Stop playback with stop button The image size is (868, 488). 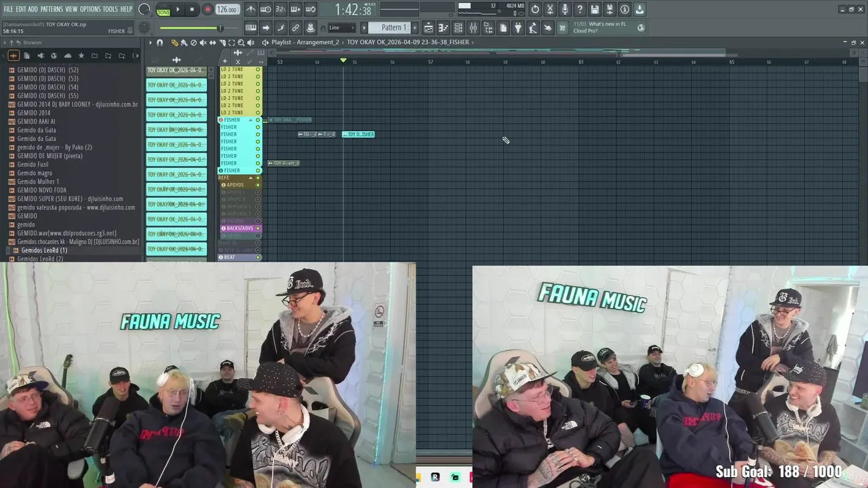192,9
